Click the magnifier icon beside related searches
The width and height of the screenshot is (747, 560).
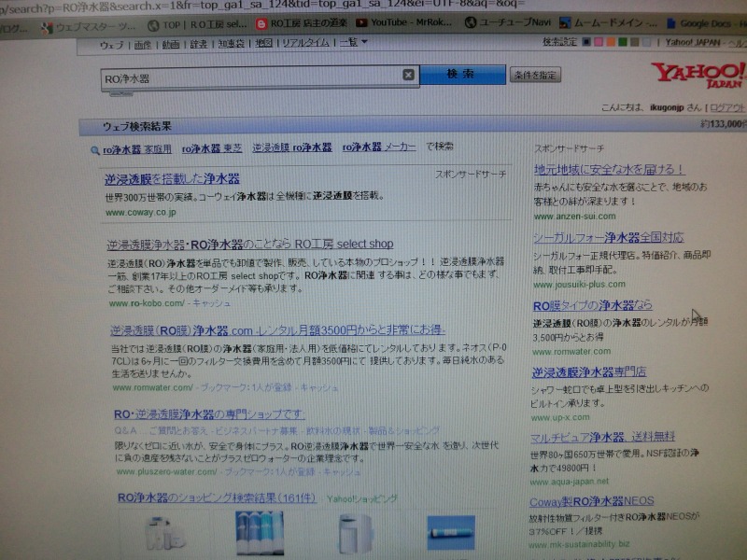click(95, 150)
